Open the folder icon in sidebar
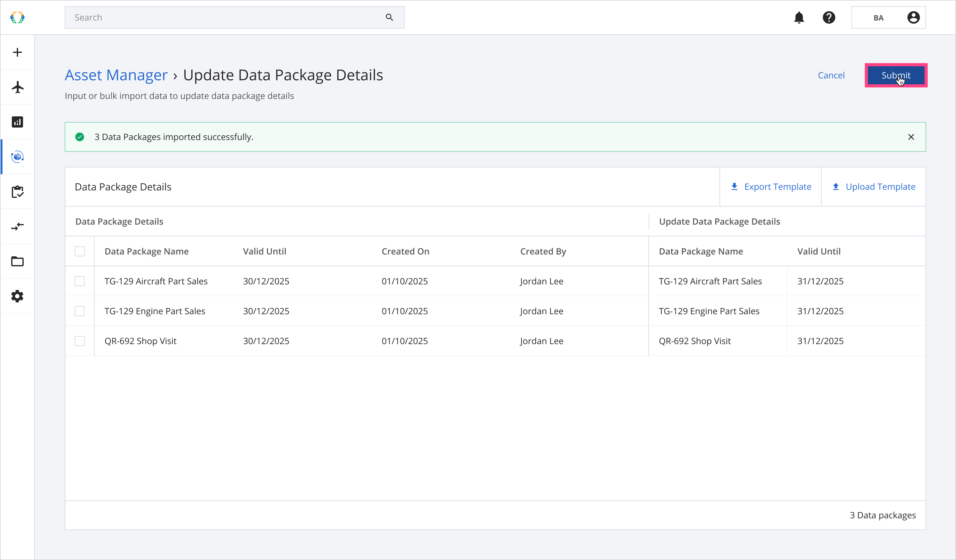Image resolution: width=956 pixels, height=560 pixels. pyautogui.click(x=17, y=262)
